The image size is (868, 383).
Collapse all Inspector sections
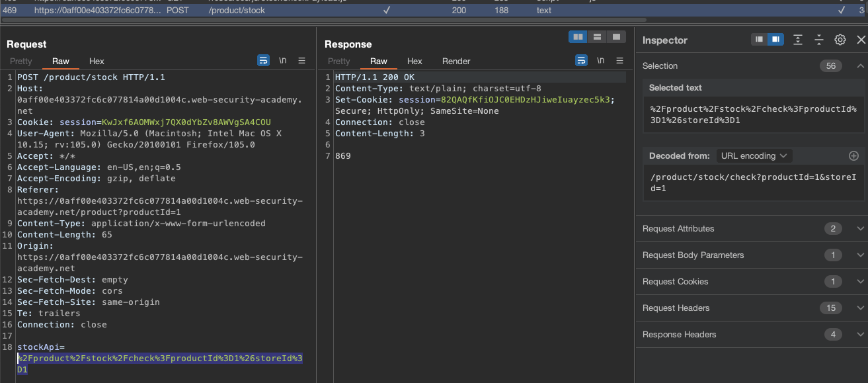819,40
